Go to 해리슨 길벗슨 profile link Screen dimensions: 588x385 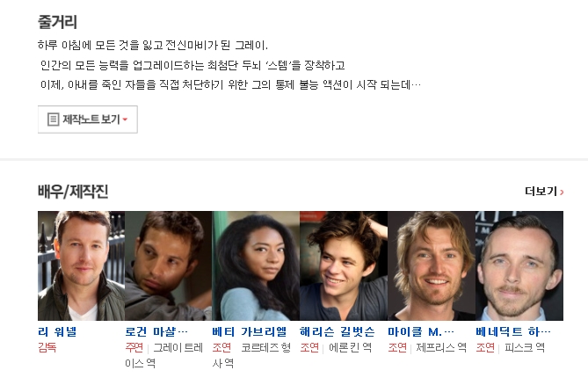point(338,331)
